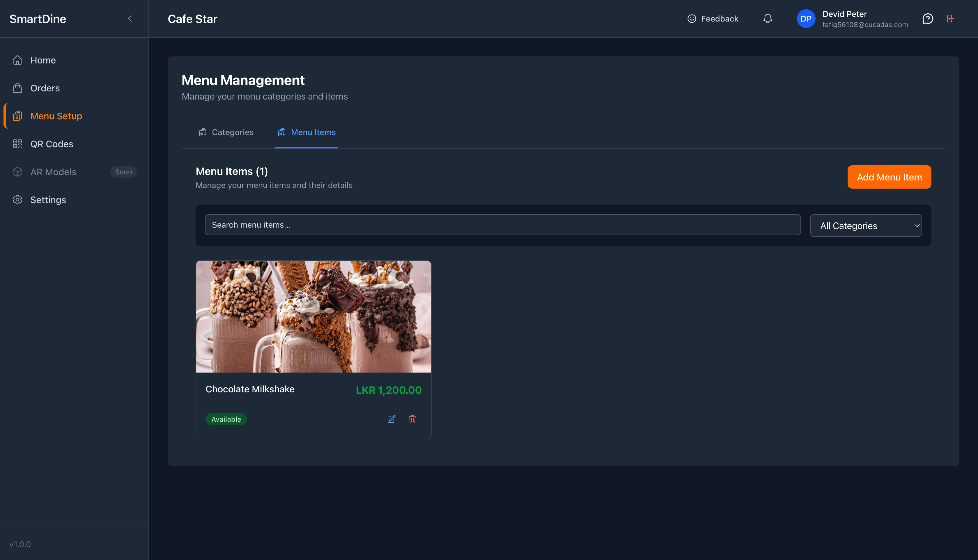This screenshot has width=978, height=560.
Task: Focus the Search menu items field
Action: 502,225
